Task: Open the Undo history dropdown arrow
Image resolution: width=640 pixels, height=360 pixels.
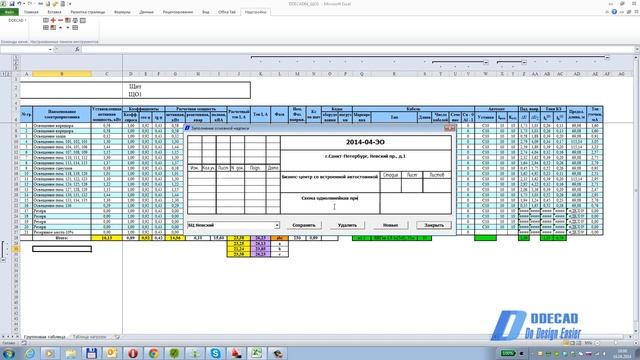Action: pos(24,4)
